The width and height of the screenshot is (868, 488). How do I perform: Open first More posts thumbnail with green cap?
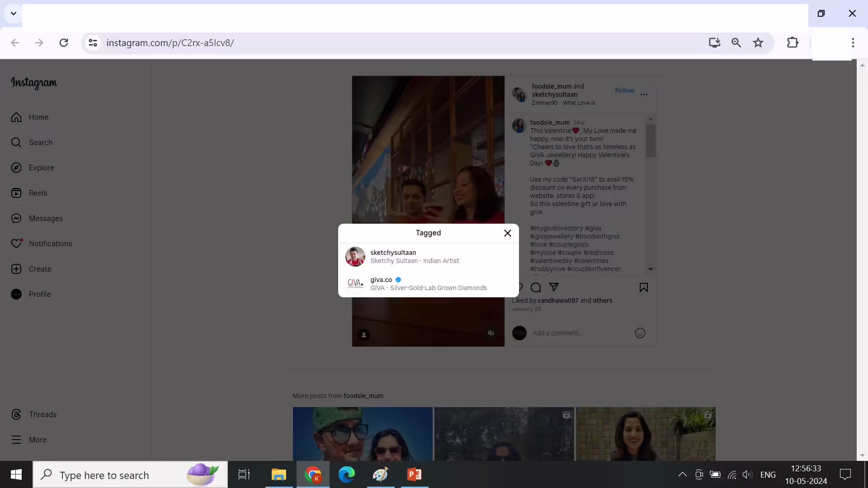point(363,434)
